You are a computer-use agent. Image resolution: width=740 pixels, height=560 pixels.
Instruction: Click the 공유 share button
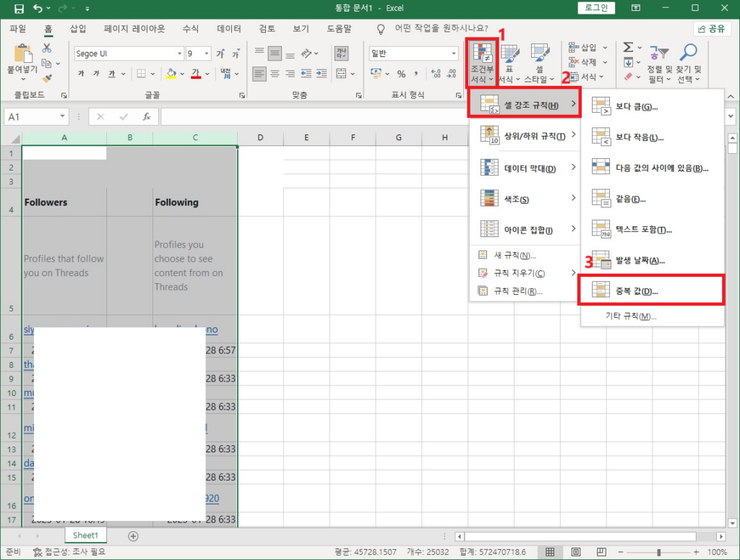click(712, 29)
